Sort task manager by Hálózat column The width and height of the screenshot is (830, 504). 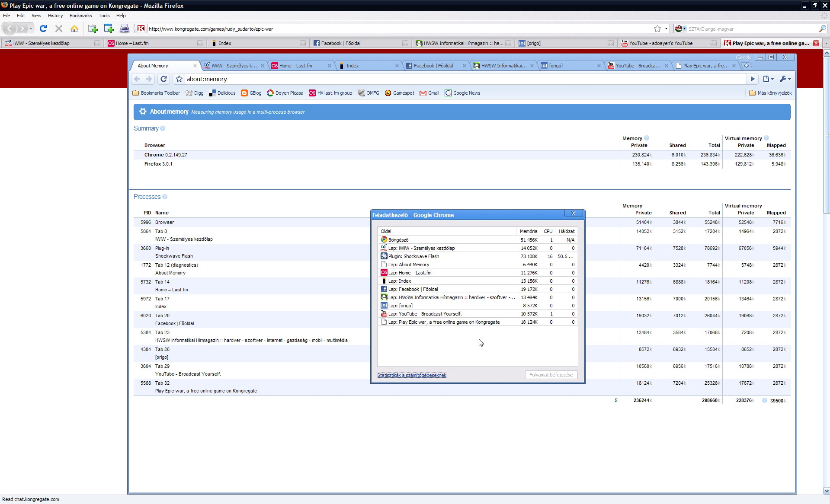(566, 231)
